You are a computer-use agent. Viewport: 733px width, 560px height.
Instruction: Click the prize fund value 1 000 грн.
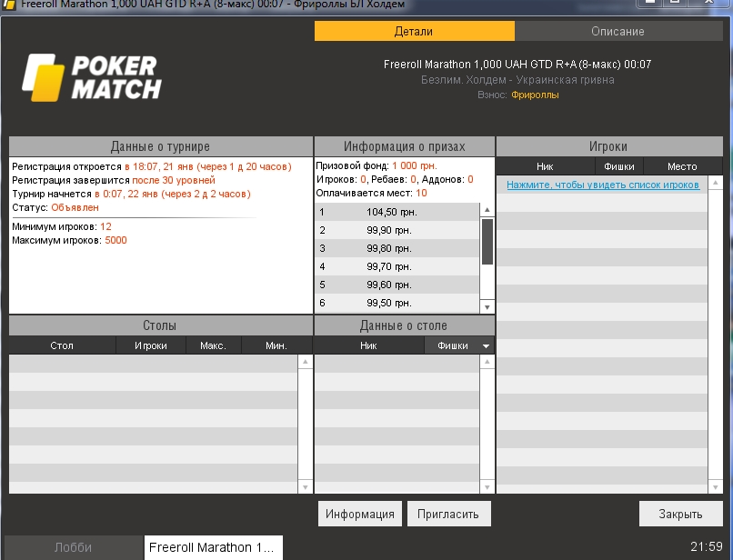(x=415, y=166)
